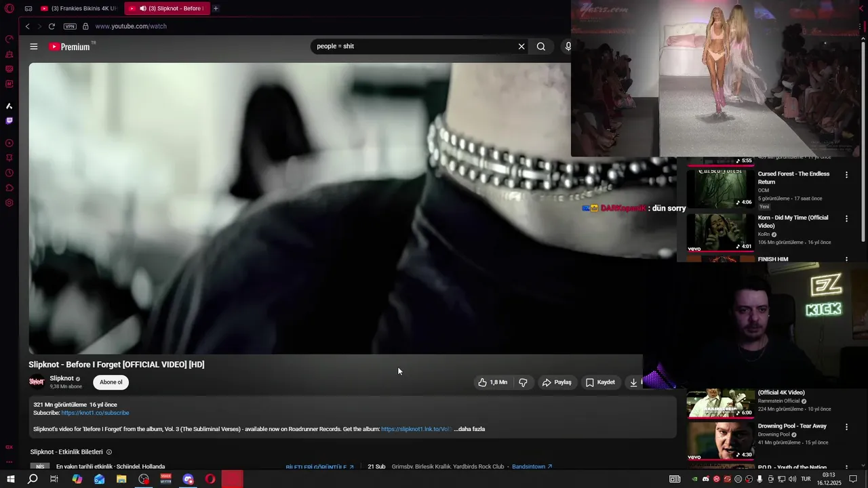Open the Slipknot channel avatar
The image size is (868, 488).
(37, 382)
